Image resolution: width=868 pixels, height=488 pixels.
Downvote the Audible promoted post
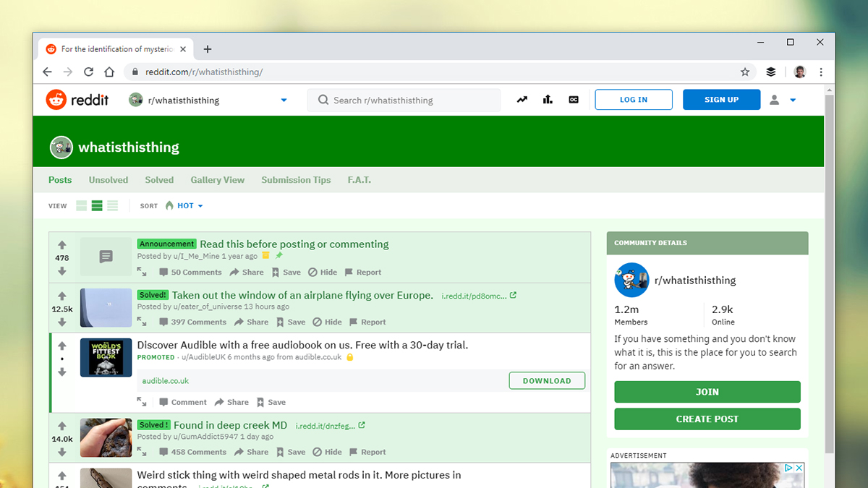pyautogui.click(x=62, y=372)
